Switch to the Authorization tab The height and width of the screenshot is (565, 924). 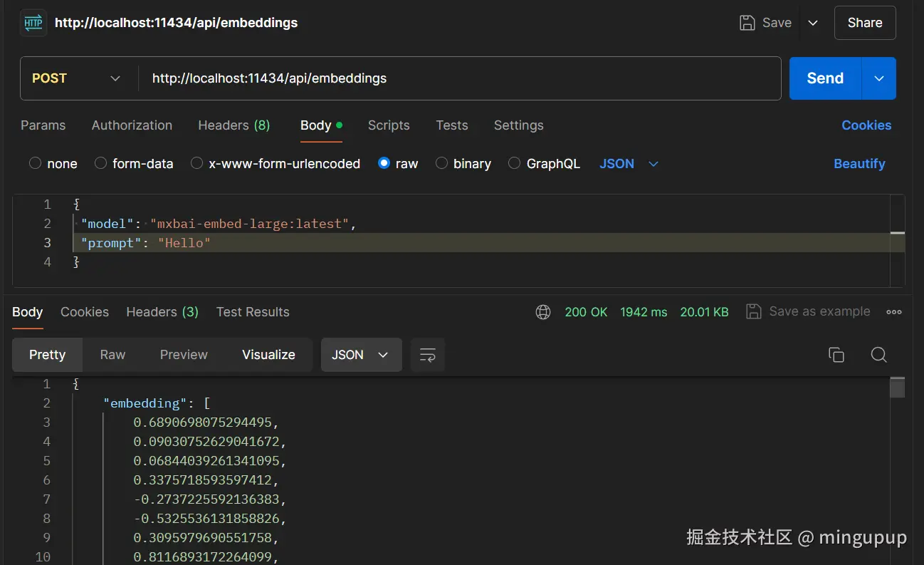132,125
